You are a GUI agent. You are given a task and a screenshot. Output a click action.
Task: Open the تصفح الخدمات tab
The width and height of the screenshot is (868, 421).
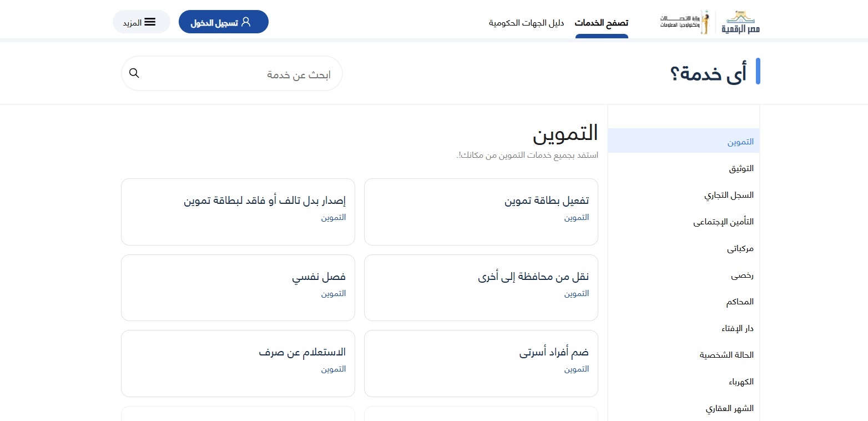click(602, 23)
